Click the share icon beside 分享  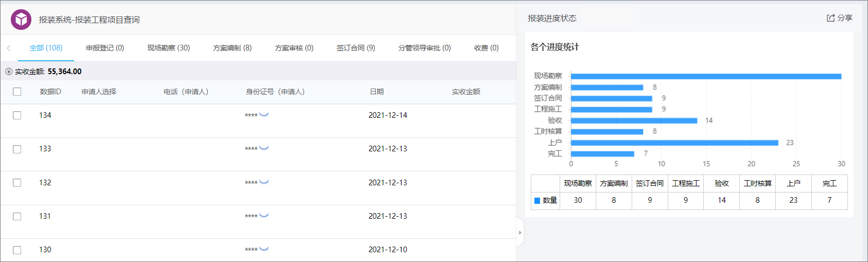tap(830, 18)
